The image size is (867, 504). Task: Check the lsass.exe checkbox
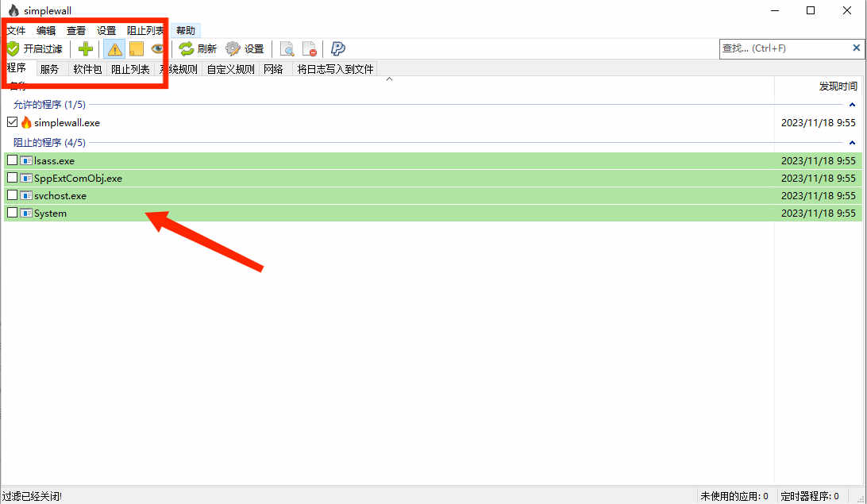point(12,160)
